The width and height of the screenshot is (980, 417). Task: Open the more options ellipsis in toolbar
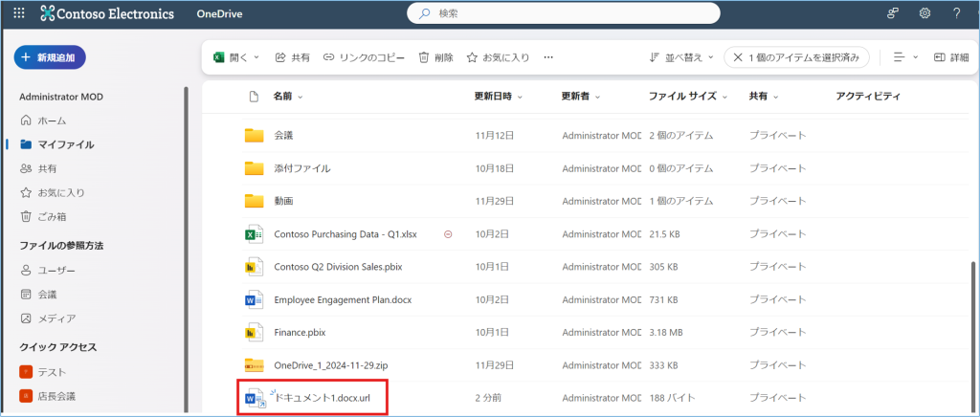point(548,57)
